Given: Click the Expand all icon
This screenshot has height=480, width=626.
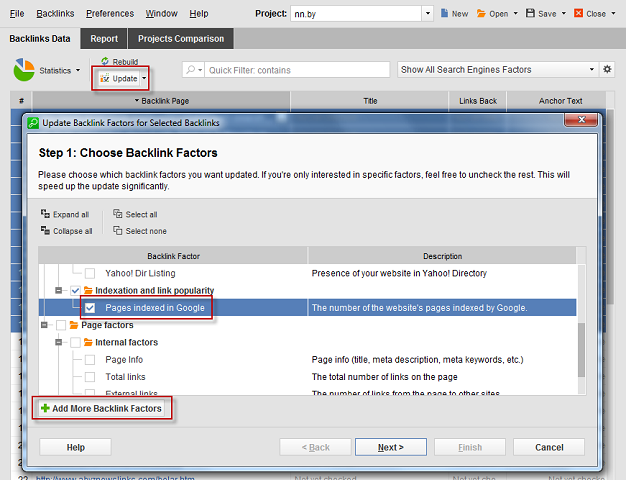Looking at the screenshot, I should (x=45, y=214).
